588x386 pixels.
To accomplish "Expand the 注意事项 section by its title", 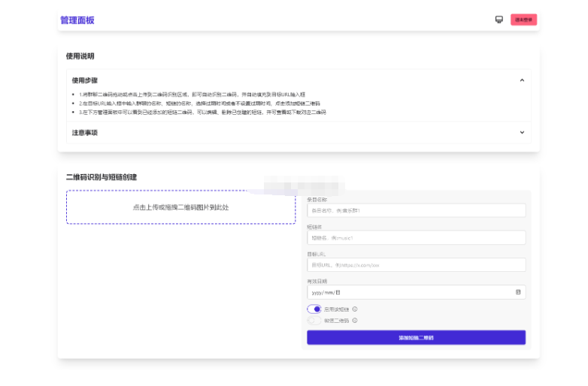I will [84, 132].
